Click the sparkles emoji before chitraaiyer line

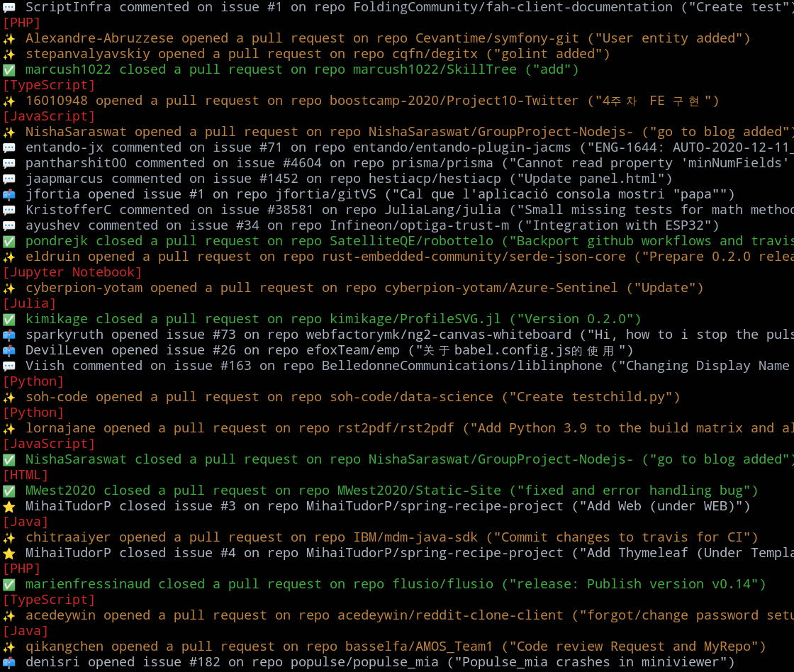tap(9, 538)
